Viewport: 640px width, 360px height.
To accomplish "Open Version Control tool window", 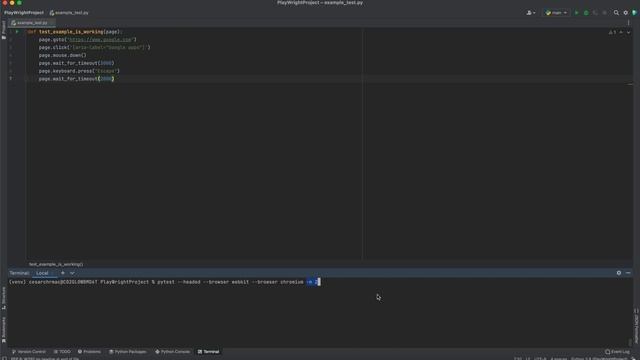I will click(x=29, y=351).
